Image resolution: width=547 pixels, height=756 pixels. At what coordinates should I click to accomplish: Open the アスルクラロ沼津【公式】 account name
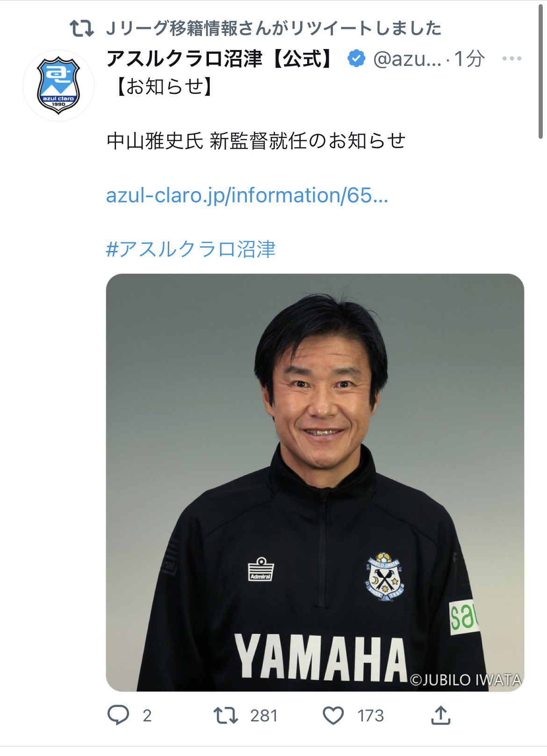click(220, 59)
